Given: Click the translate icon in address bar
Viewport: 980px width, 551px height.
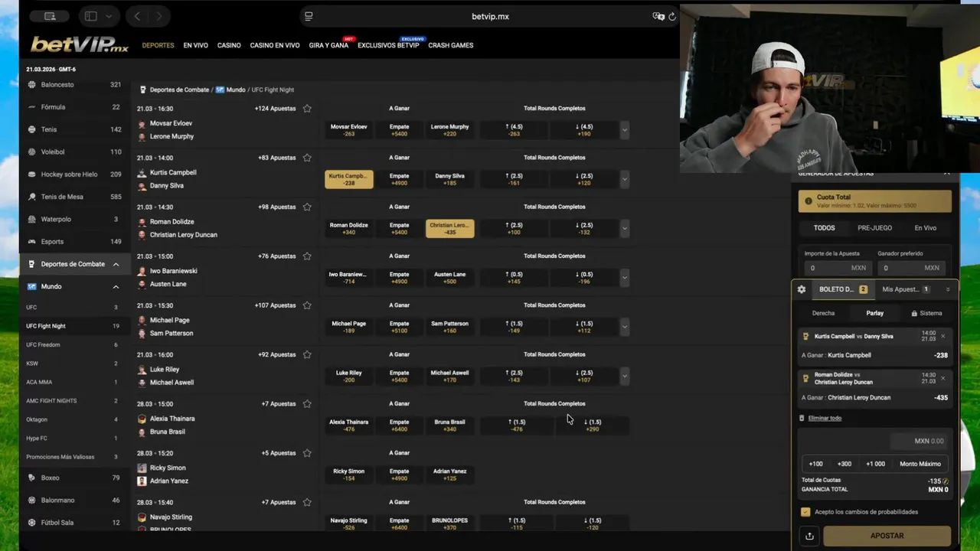Looking at the screenshot, I should (658, 16).
